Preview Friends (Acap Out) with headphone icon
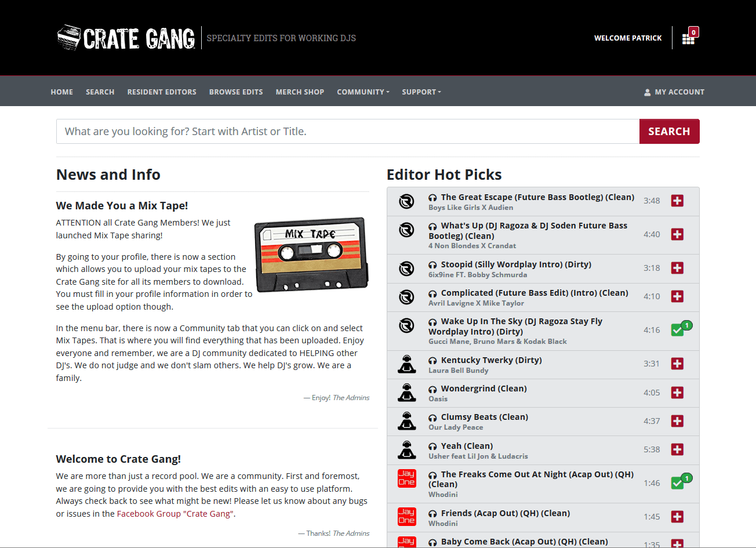This screenshot has width=756, height=548. coord(432,514)
